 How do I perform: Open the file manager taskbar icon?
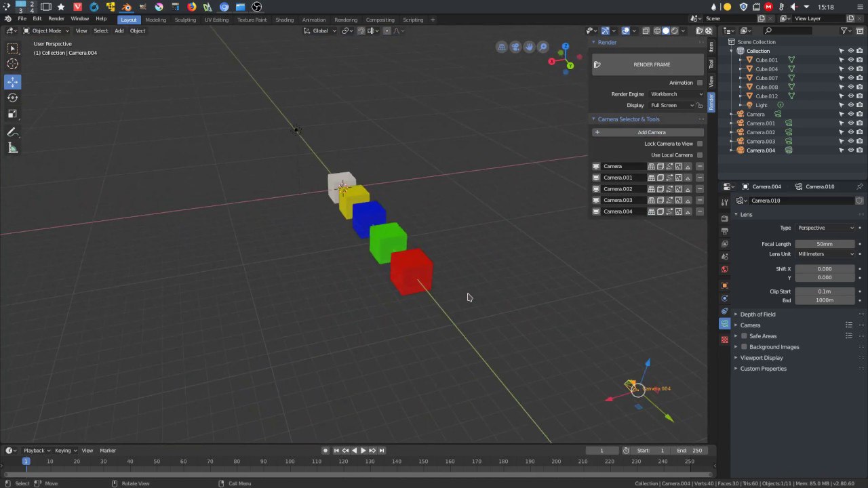click(x=241, y=7)
